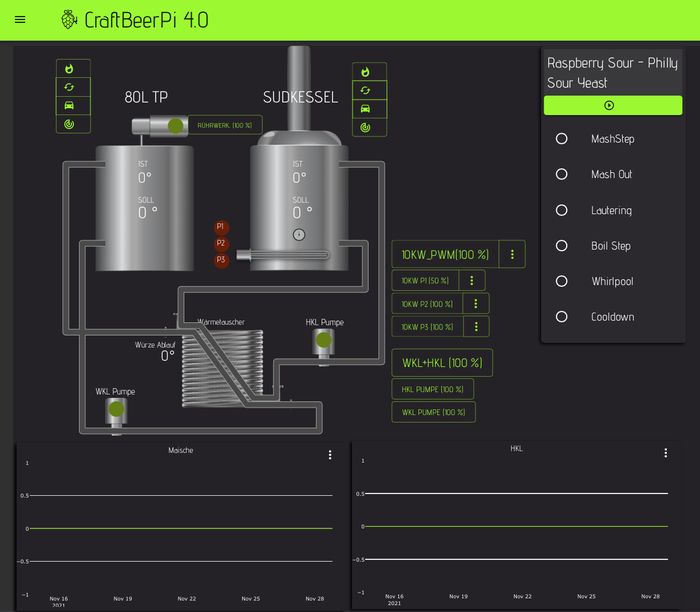Toggle the RÜHRWERK. (100 %) agitator button
The image size is (700, 612).
click(x=224, y=125)
